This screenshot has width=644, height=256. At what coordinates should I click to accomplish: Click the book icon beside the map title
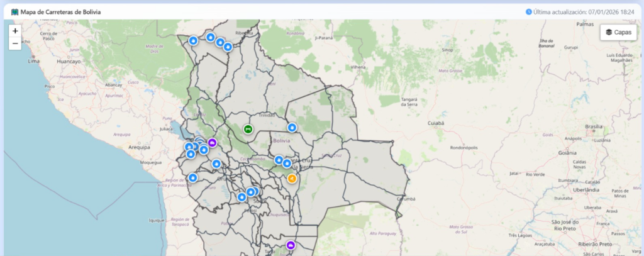click(x=15, y=12)
